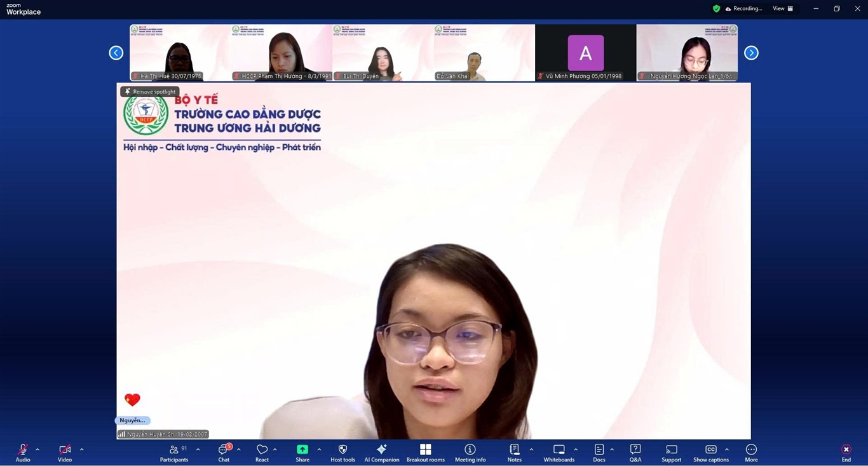This screenshot has width=868, height=466.
Task: Open Whiteboards
Action: 559,450
